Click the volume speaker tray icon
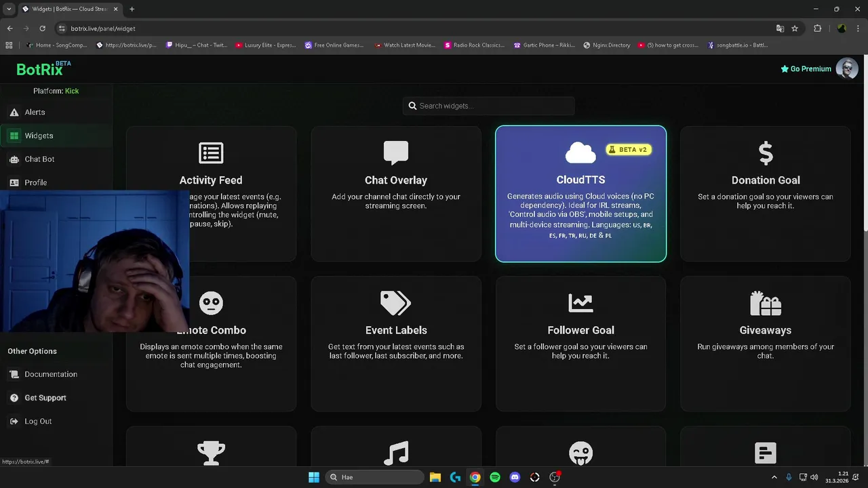Viewport: 868px width, 488px height. tap(813, 477)
